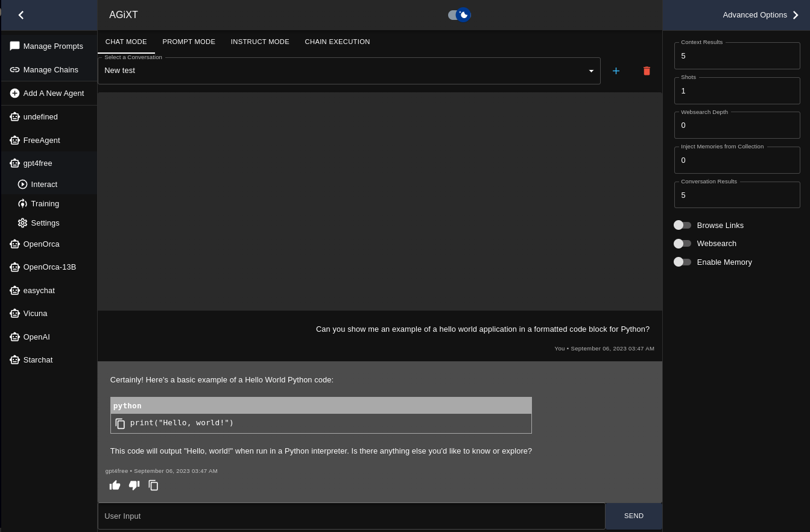Select Add A New Agent
Viewport: 810px width, 532px height.
point(53,93)
